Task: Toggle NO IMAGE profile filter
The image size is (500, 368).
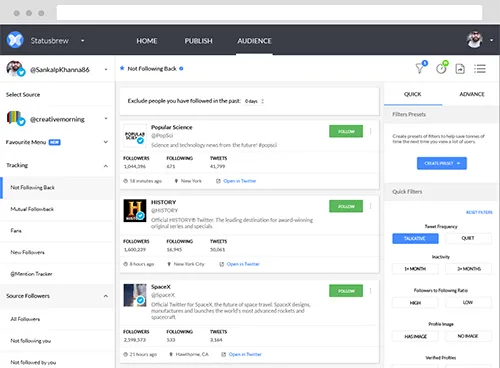Action: click(468, 336)
